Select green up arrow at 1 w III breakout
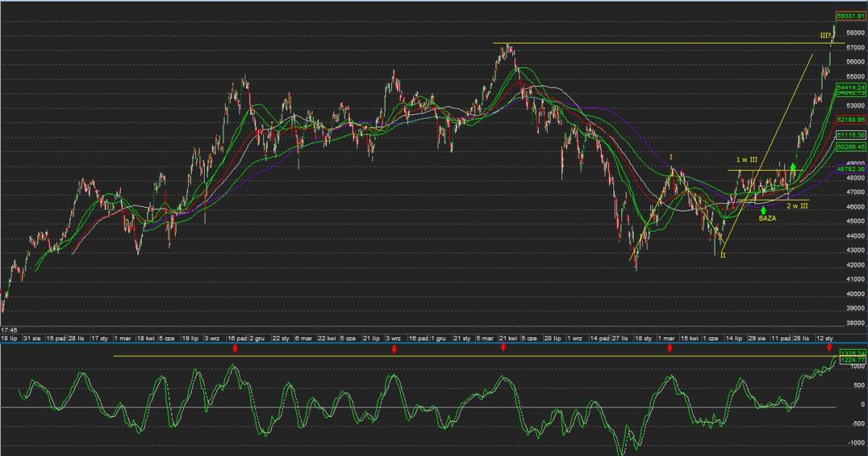The image size is (868, 456). (x=793, y=167)
